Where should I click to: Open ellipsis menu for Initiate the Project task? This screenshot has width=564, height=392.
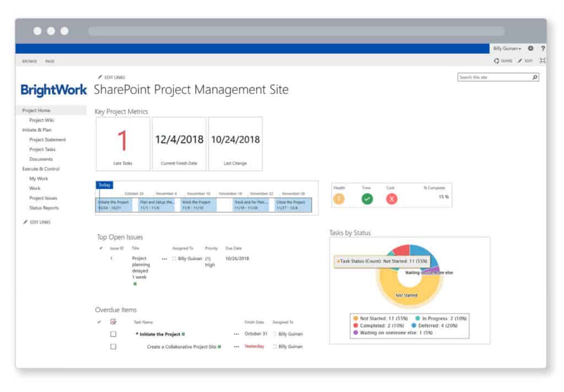236,334
